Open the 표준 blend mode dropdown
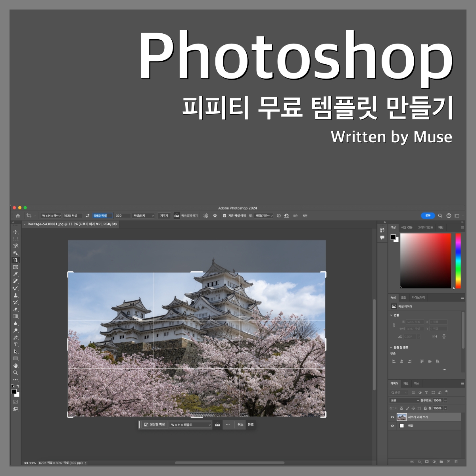This screenshot has width=476, height=476. [x=405, y=401]
